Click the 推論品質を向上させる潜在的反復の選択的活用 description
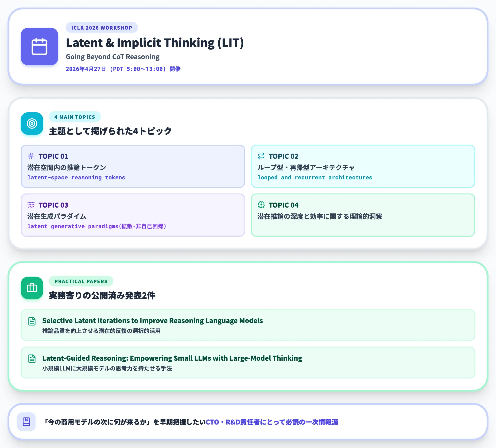The height and width of the screenshot is (448, 496). coord(101,331)
